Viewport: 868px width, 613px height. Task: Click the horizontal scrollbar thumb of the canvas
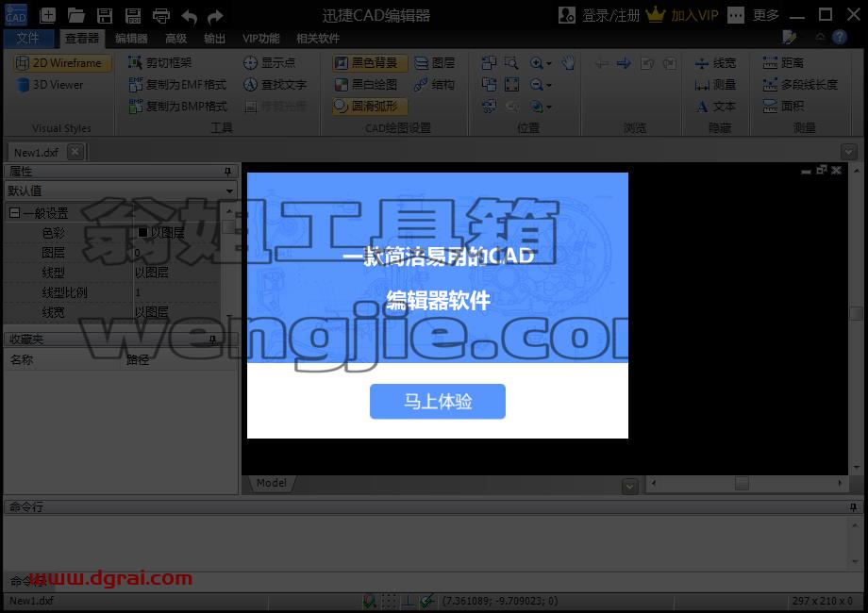point(742,483)
